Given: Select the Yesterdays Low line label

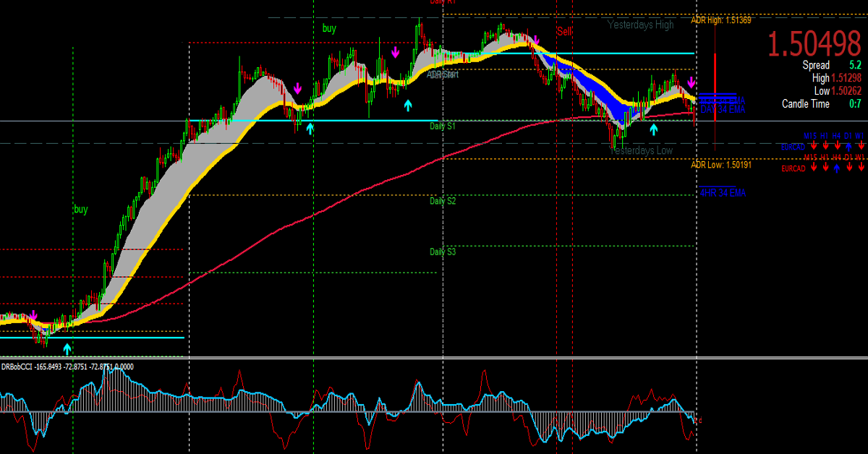Looking at the screenshot, I should point(642,150).
